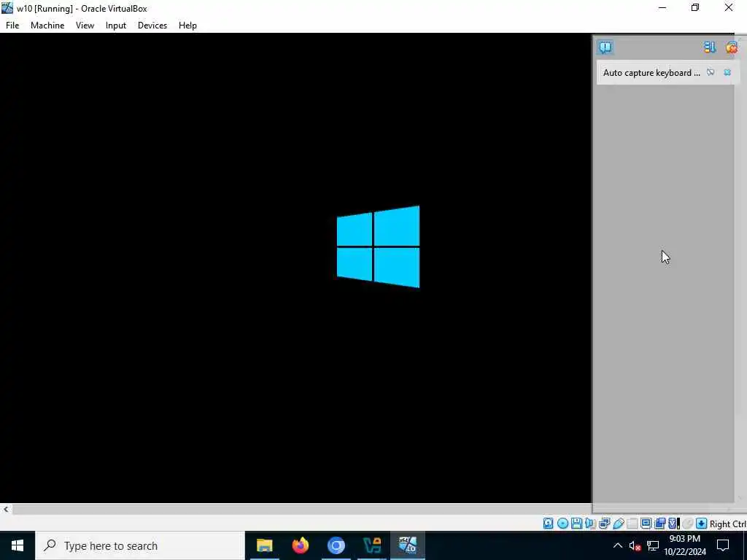Viewport: 747px width, 560px height.
Task: Close the VirtualBox VM window
Action: [x=729, y=7]
